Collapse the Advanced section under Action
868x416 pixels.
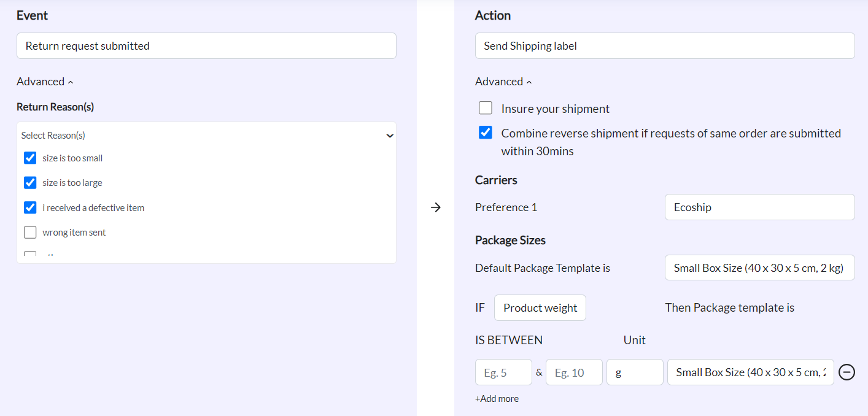tap(503, 82)
